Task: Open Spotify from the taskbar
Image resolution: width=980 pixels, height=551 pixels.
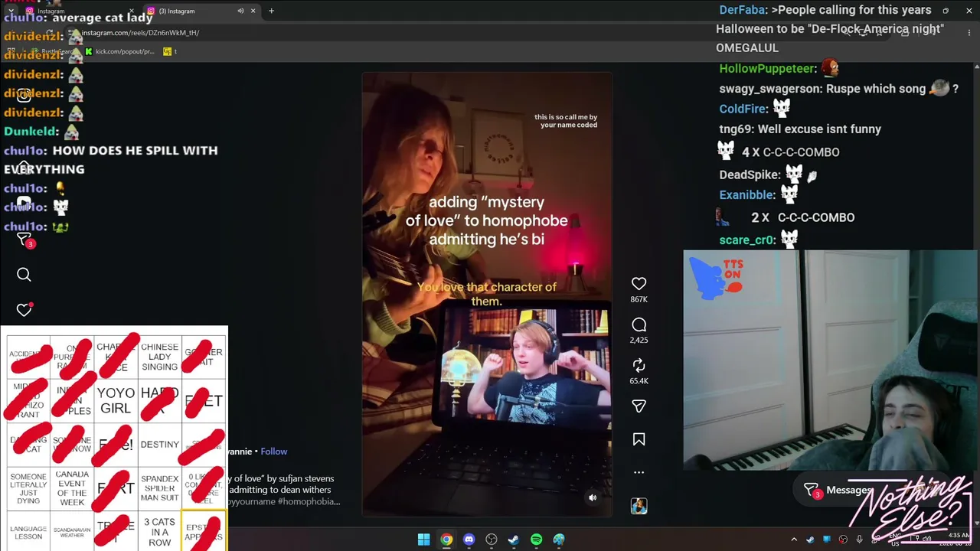Action: point(536,540)
